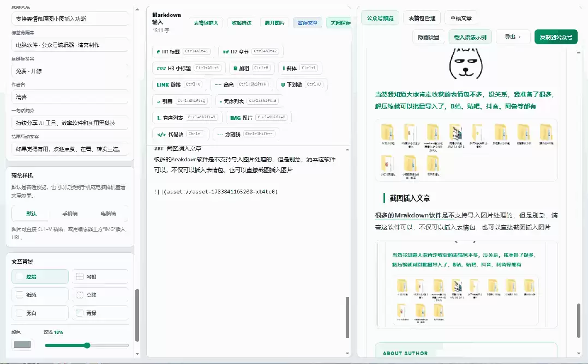Adjust the 18% intensity slider

tap(87, 345)
